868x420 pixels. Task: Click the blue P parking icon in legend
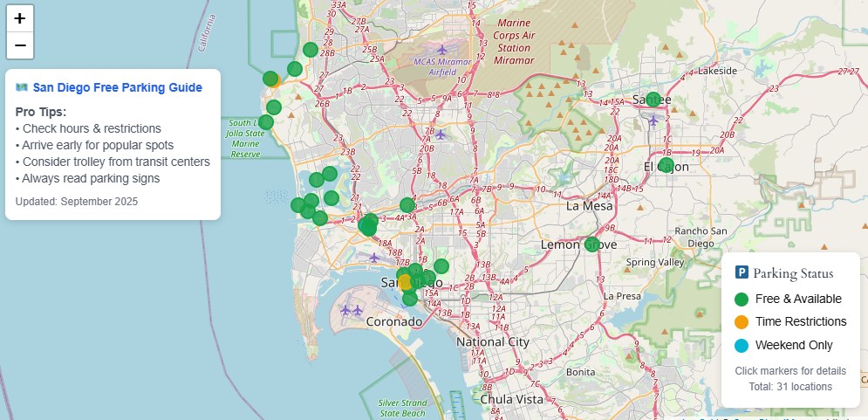742,272
